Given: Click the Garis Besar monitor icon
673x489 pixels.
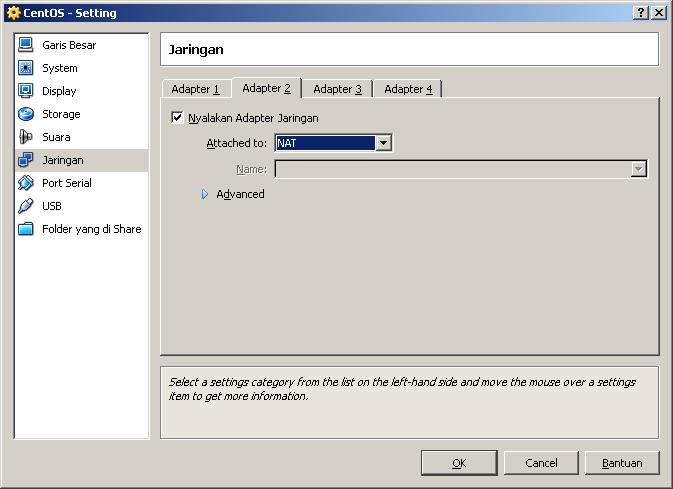Looking at the screenshot, I should click(25, 45).
